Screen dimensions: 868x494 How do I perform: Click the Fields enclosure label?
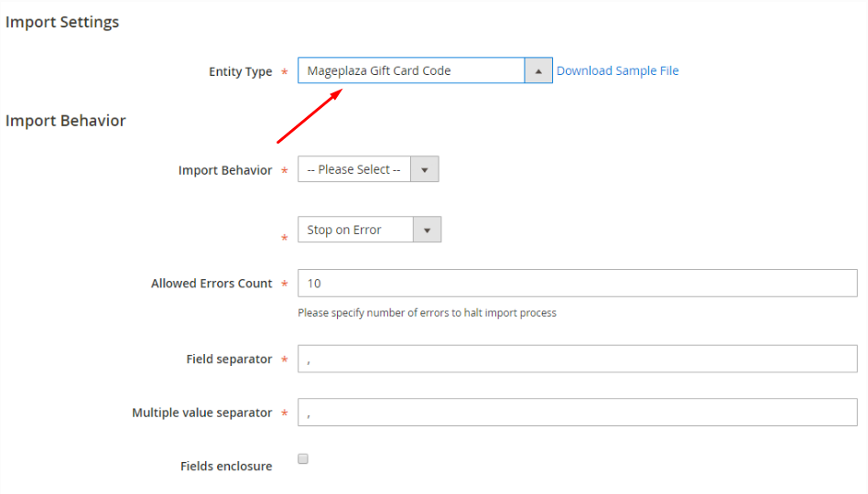226,467
